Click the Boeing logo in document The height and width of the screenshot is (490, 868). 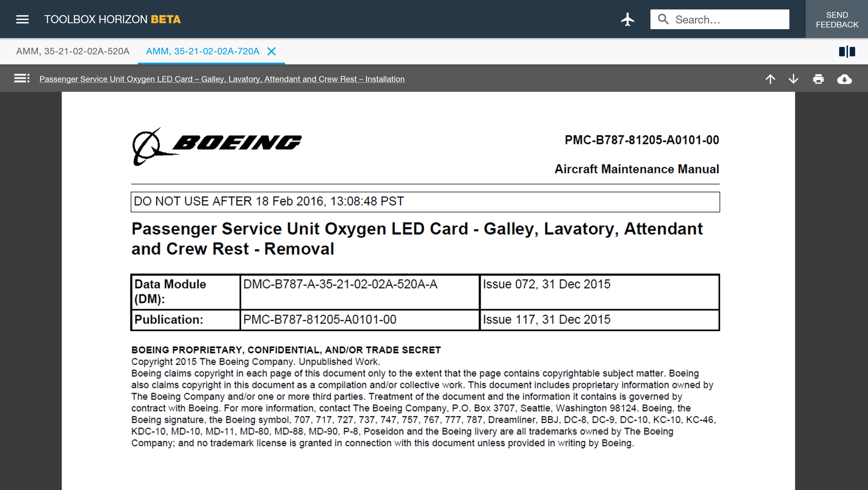click(x=217, y=146)
